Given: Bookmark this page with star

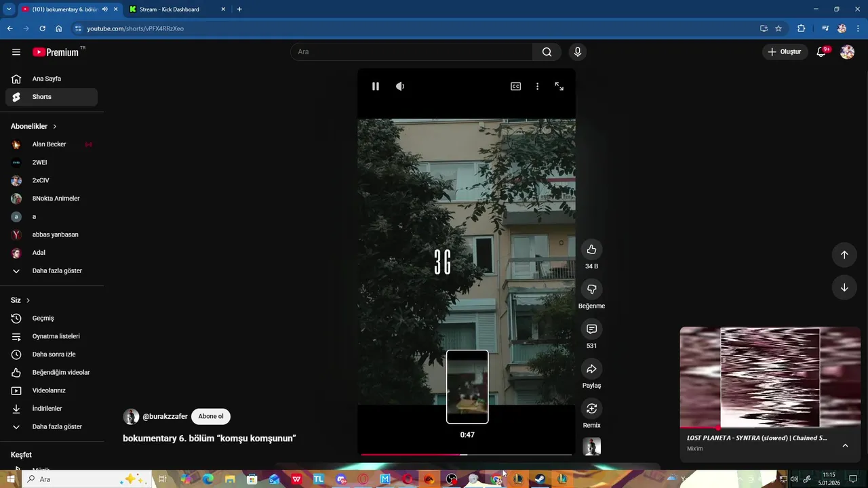Looking at the screenshot, I should (x=778, y=28).
